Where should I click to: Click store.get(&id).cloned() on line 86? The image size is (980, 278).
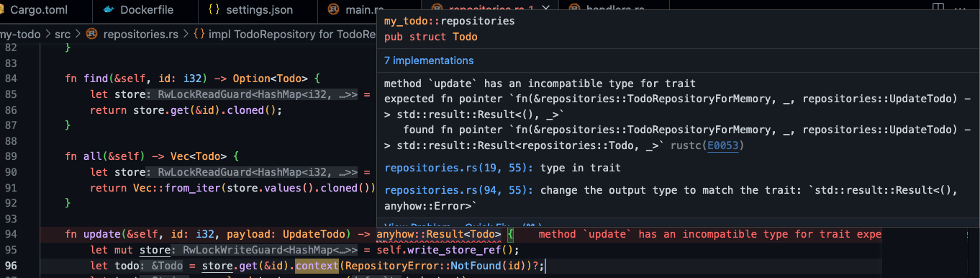coord(207,110)
